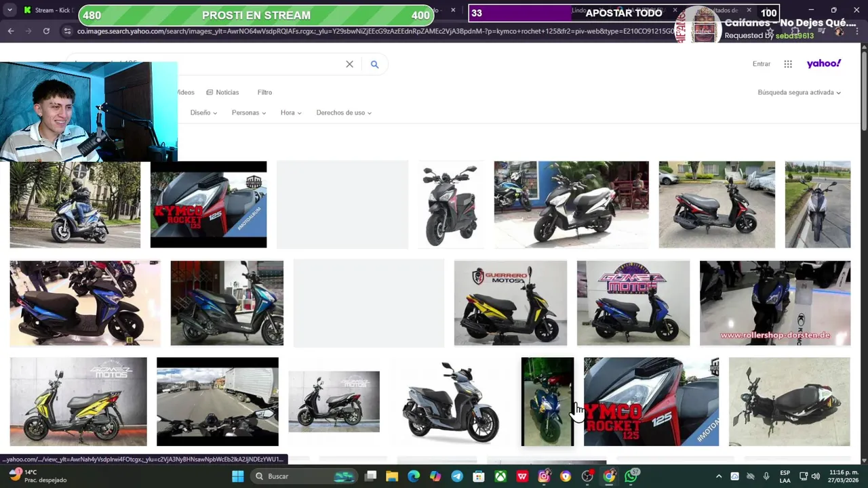
Task: Switch to Google Chrome on taskbar
Action: coord(609,476)
